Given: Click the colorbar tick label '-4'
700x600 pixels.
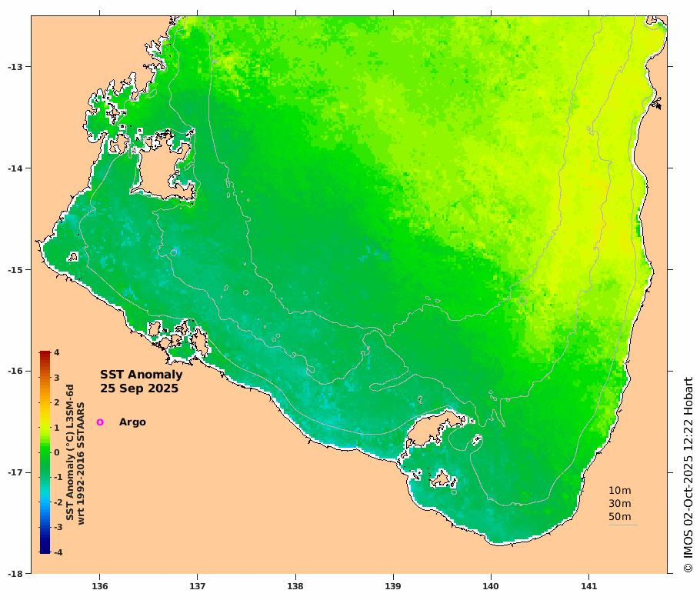Looking at the screenshot, I should pos(58,552).
